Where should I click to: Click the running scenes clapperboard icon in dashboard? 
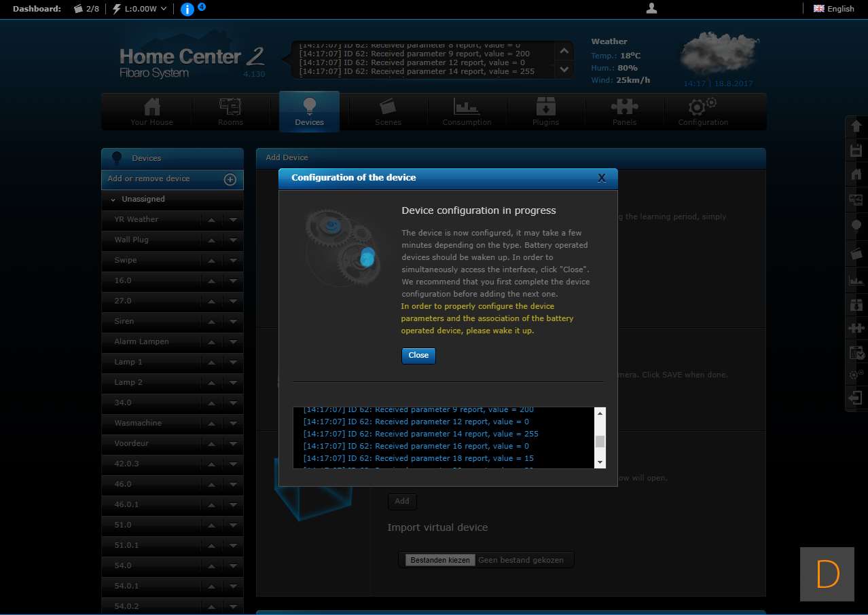79,9
